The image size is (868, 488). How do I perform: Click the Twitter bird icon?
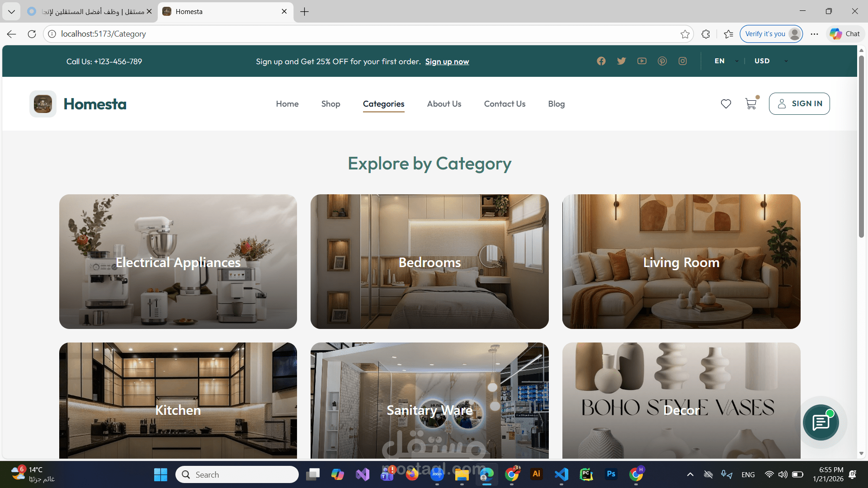point(621,61)
